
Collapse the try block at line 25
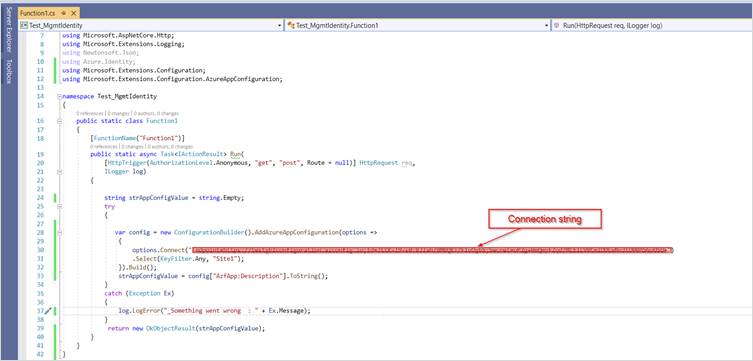60,206
